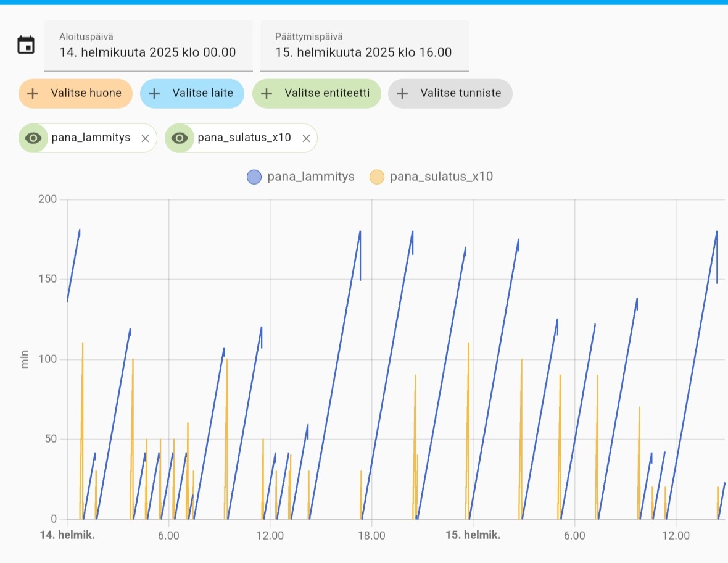Open the Päättymispäivä end date field
The height and width of the screenshot is (563, 728).
[x=364, y=46]
